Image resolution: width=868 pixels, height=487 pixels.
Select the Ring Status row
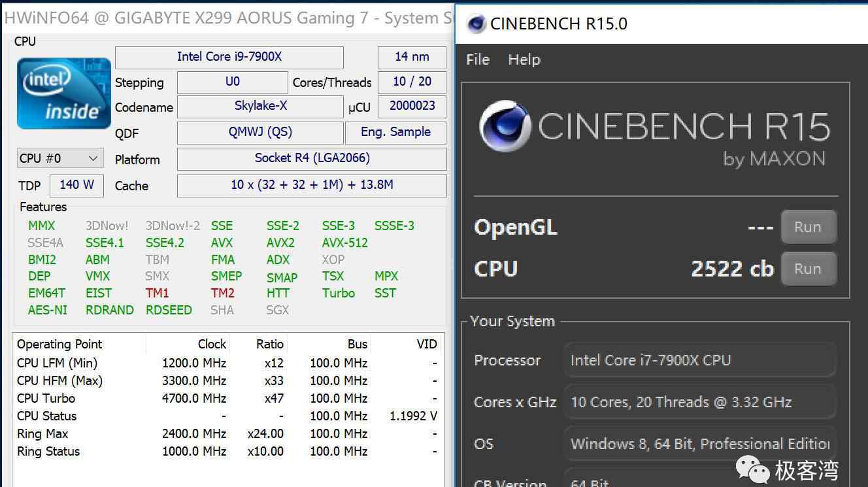[x=227, y=451]
